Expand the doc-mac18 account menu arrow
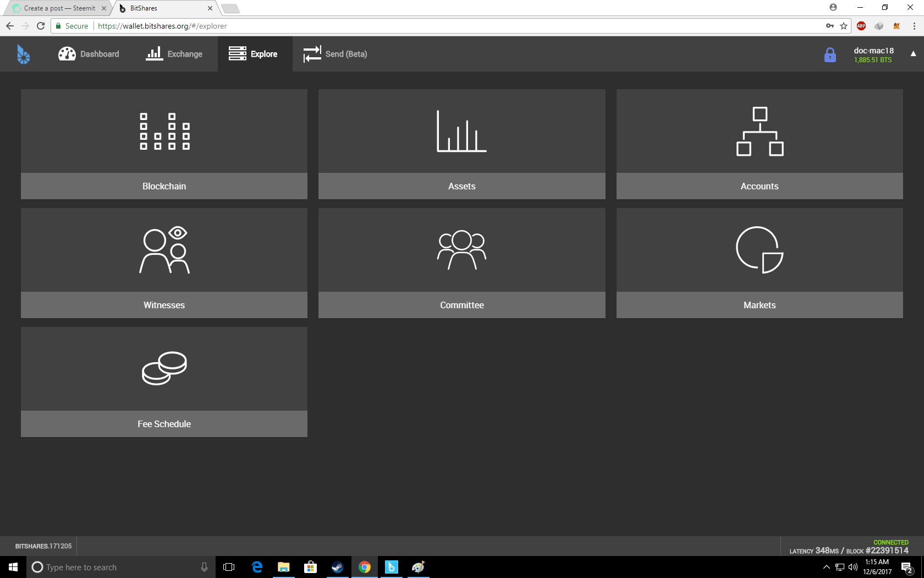 [x=913, y=54]
